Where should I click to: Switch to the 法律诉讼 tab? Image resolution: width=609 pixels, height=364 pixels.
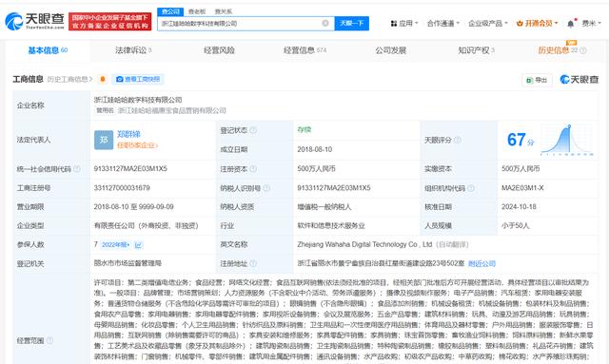tap(133, 50)
